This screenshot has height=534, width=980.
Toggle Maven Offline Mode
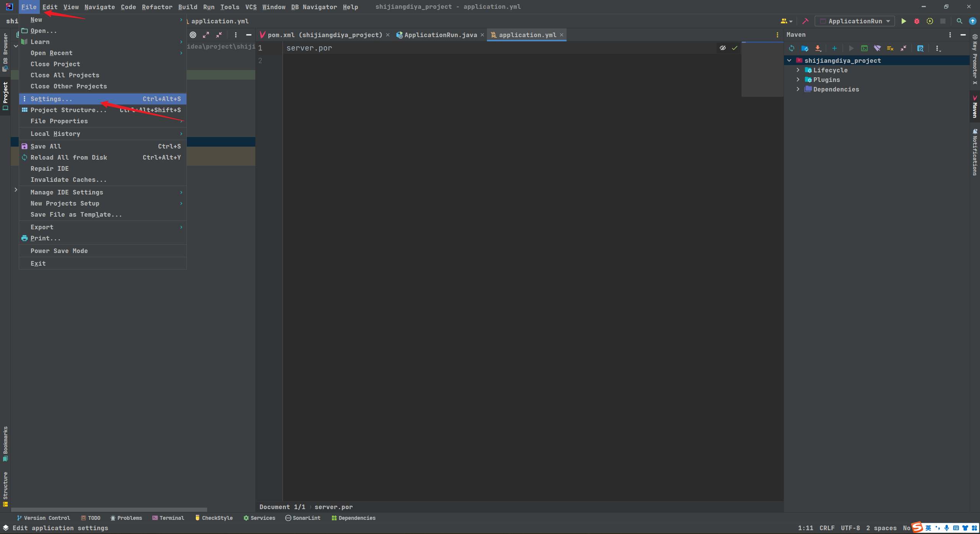877,48
